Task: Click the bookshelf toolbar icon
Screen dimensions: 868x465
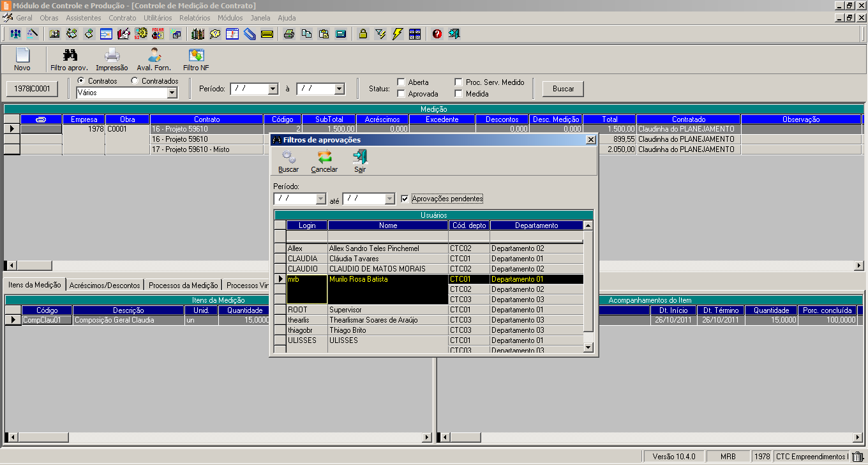Action: (x=198, y=34)
